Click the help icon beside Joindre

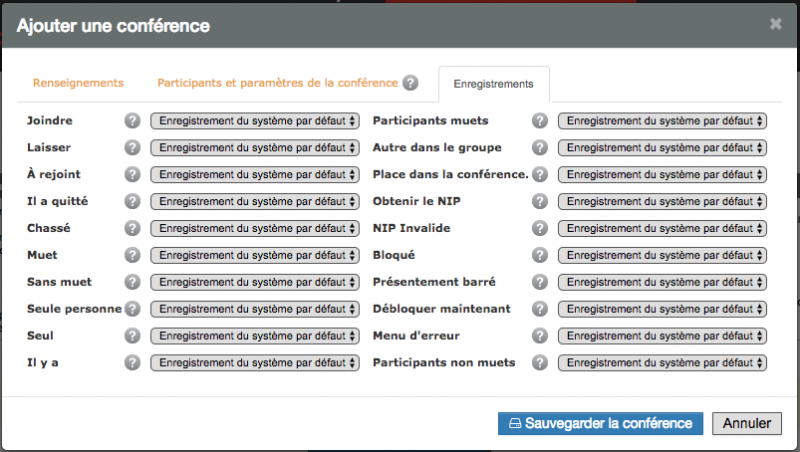tap(132, 121)
